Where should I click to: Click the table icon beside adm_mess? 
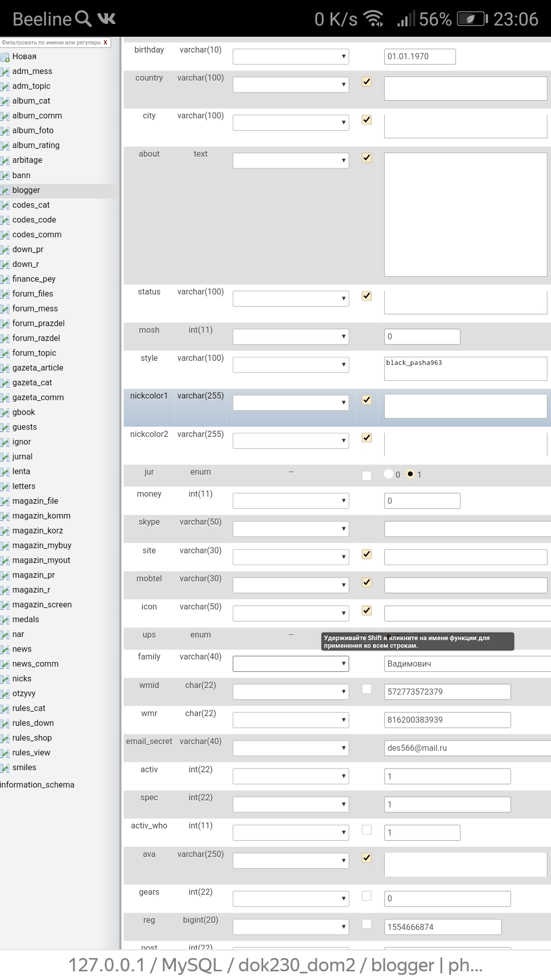click(5, 71)
